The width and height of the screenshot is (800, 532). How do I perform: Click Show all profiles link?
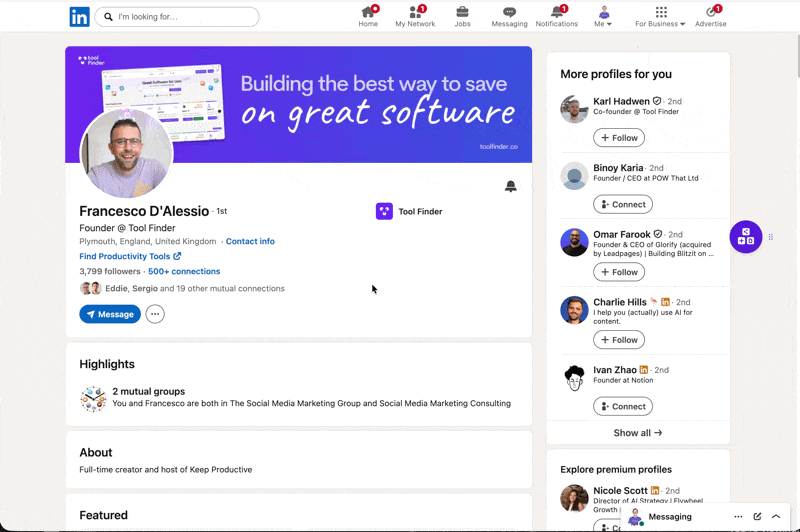pyautogui.click(x=638, y=433)
